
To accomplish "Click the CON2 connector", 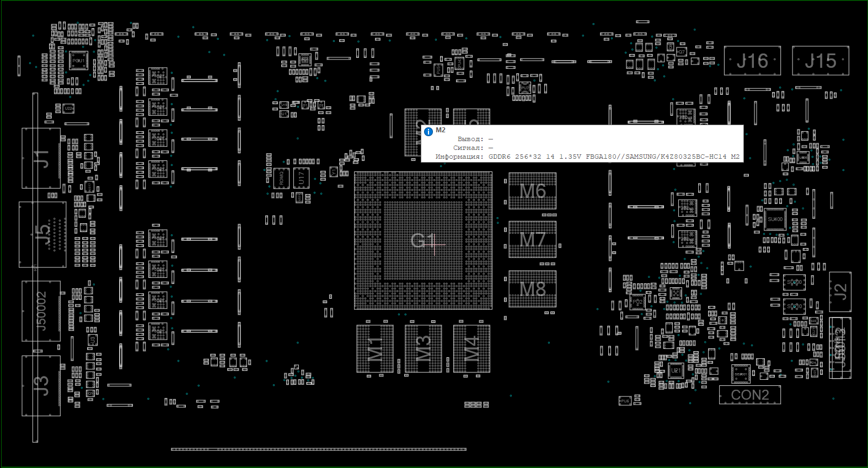I will (x=749, y=395).
